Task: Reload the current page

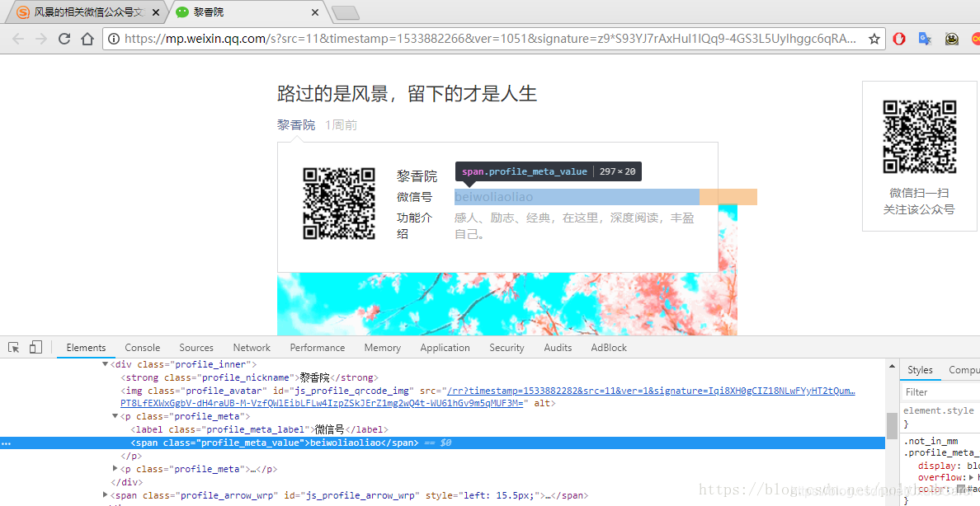Action: coord(64,38)
